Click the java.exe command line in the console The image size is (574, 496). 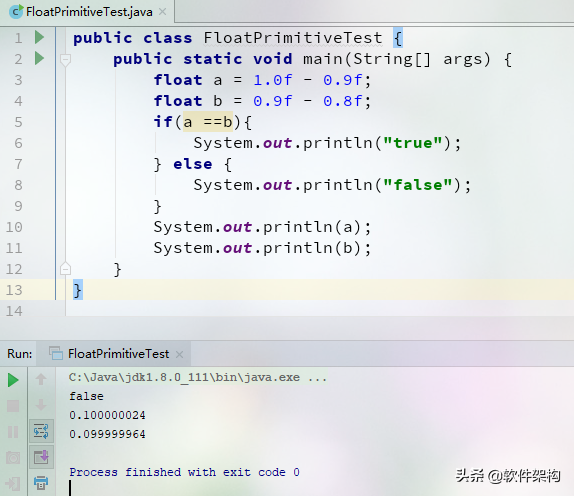(198, 377)
